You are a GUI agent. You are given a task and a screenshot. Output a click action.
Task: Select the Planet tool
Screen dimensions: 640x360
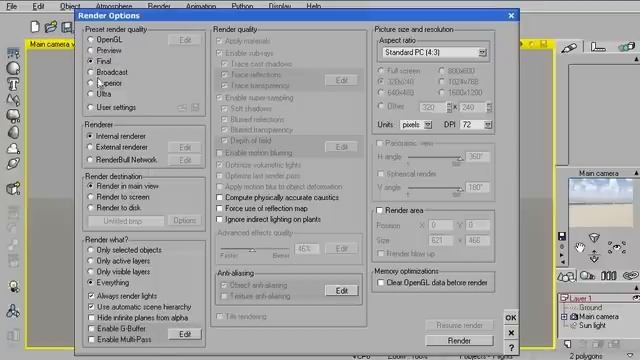(13, 164)
